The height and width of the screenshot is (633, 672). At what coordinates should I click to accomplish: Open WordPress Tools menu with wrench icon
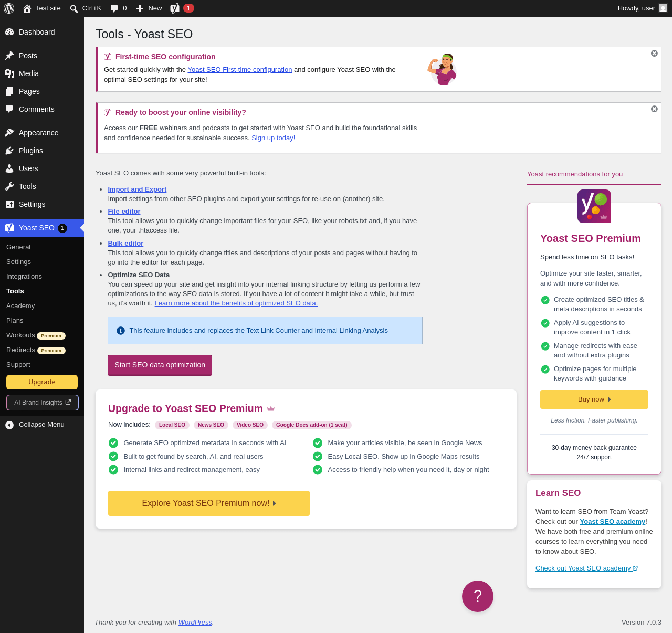click(x=42, y=186)
